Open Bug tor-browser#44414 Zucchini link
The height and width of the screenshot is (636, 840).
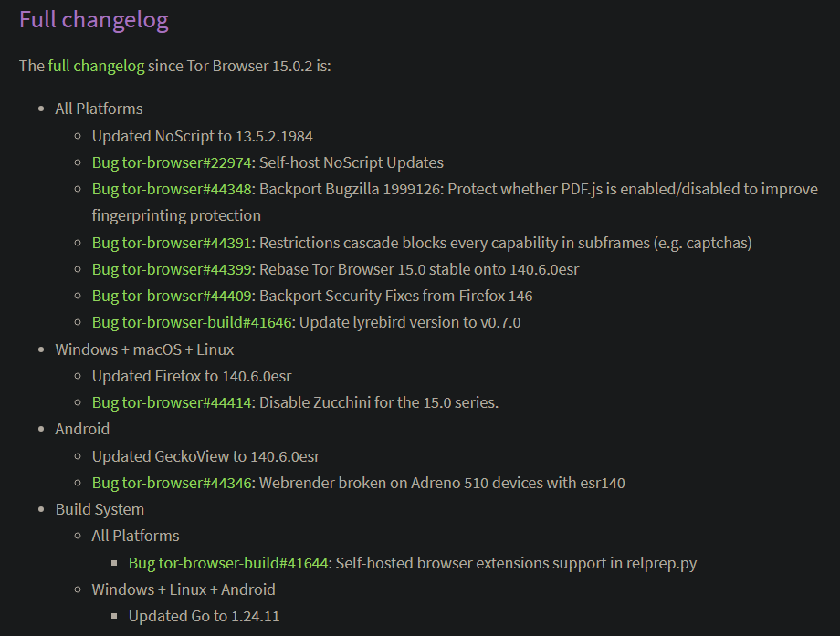pos(173,402)
